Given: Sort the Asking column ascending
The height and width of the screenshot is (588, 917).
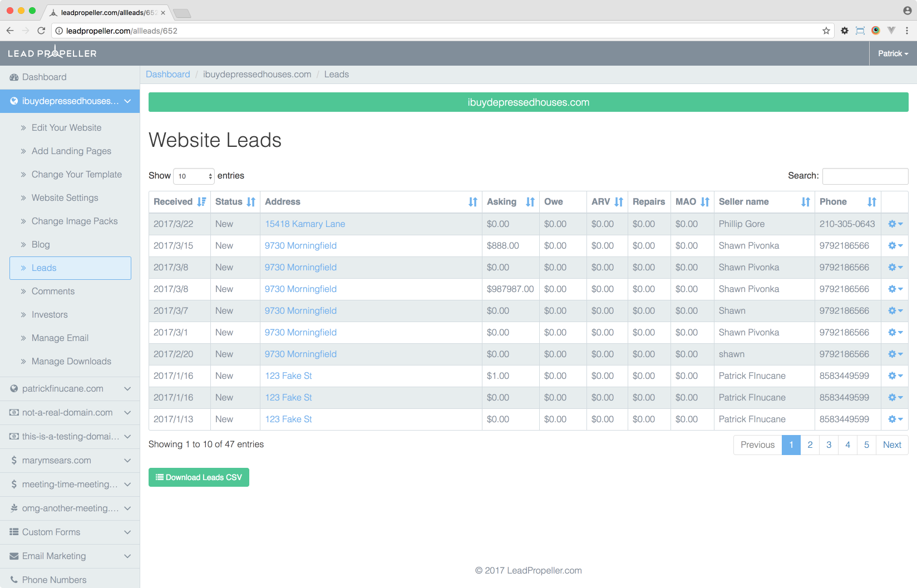Looking at the screenshot, I should pos(529,201).
